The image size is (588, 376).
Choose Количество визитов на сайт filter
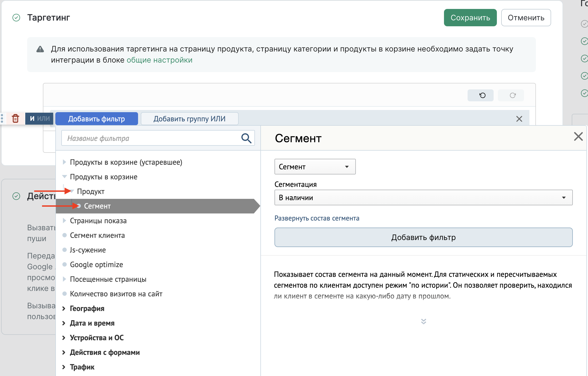click(x=116, y=294)
